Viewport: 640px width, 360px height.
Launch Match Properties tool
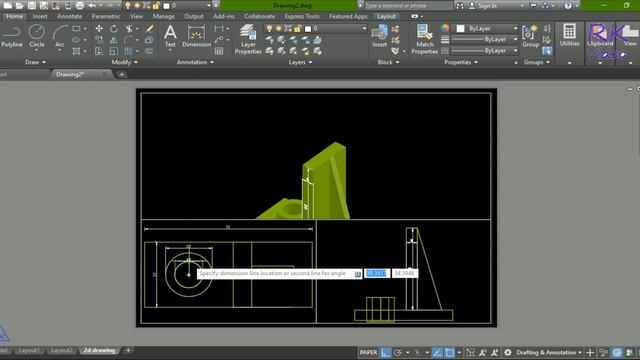pyautogui.click(x=424, y=39)
